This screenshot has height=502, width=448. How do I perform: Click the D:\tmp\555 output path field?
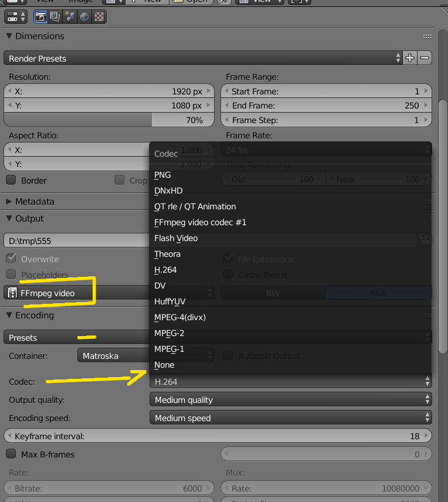[x=76, y=240]
